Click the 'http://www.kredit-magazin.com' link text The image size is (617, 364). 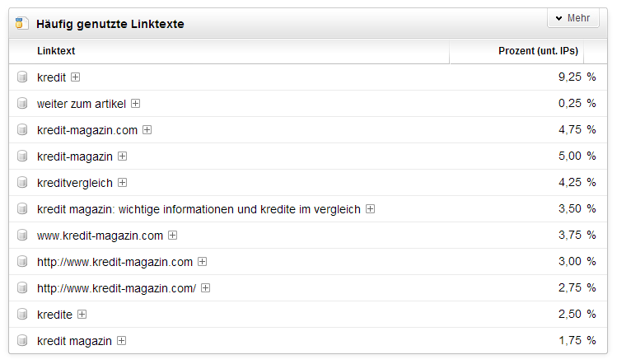pyautogui.click(x=115, y=262)
